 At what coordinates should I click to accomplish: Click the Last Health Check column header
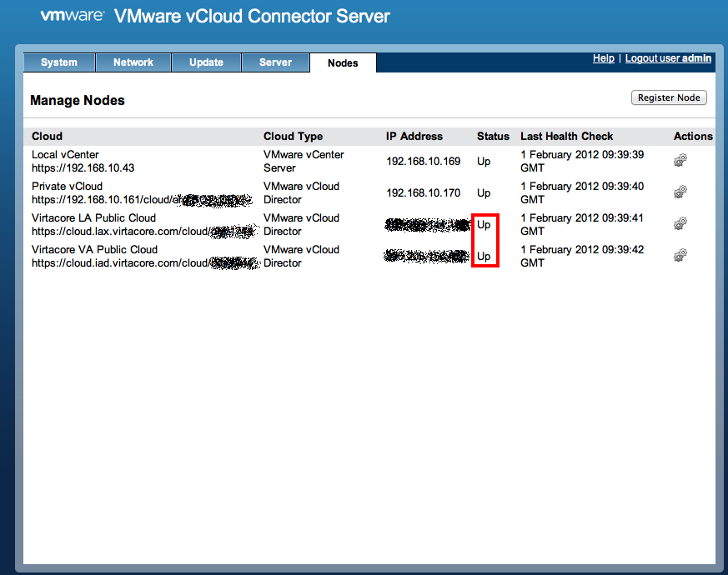tap(566, 136)
